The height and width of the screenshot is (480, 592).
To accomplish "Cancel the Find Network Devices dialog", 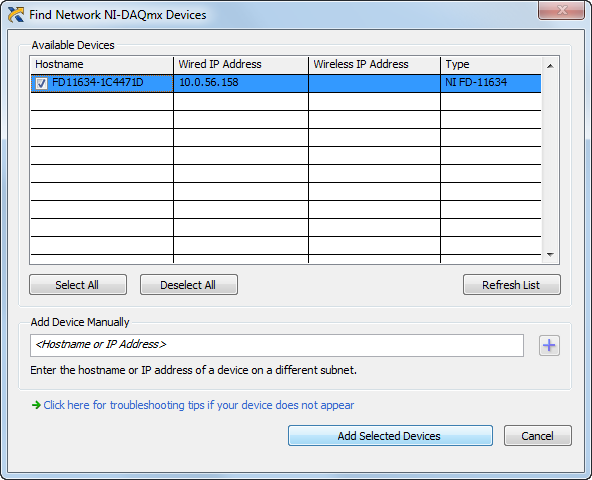I will point(538,436).
